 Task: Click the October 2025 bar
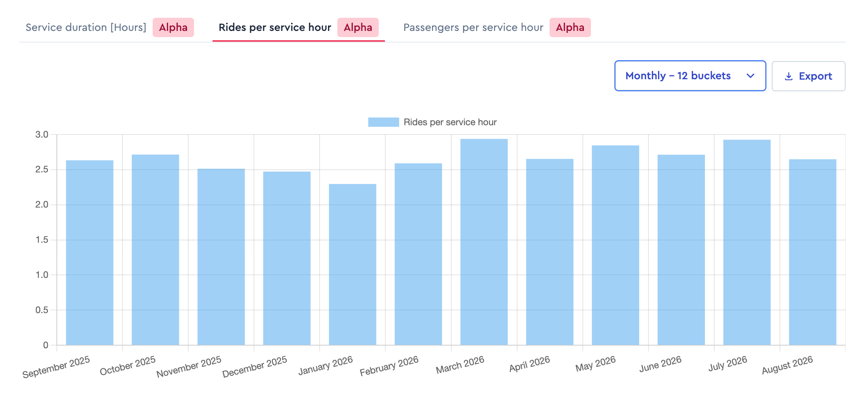[x=155, y=250]
